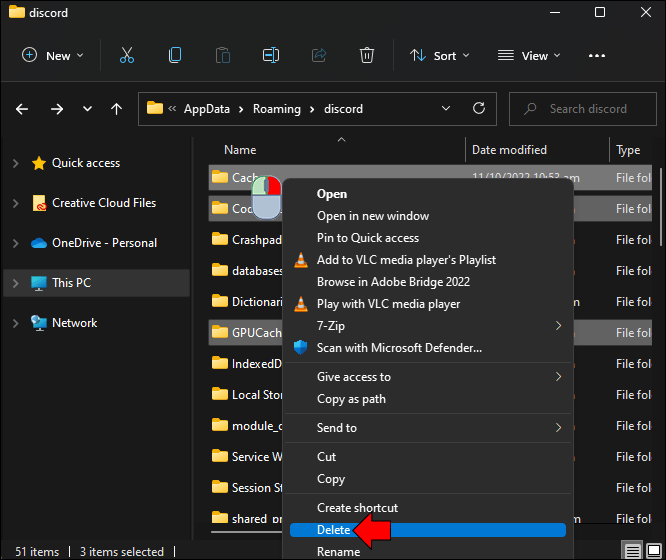The height and width of the screenshot is (560, 666).
Task: Click the VLC cone icon beside Add to Playlist
Action: tap(301, 260)
